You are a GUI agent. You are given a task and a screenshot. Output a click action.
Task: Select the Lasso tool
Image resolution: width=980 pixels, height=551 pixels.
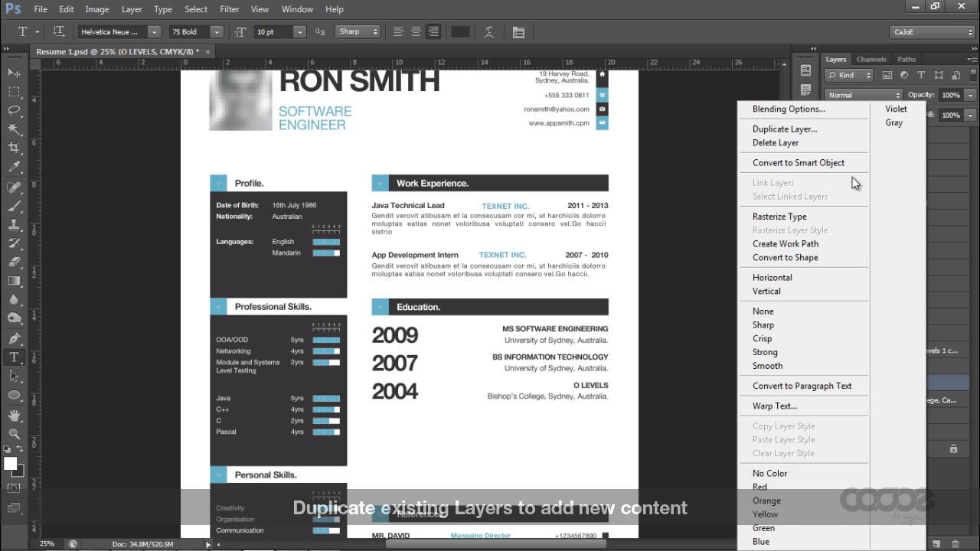[x=14, y=110]
